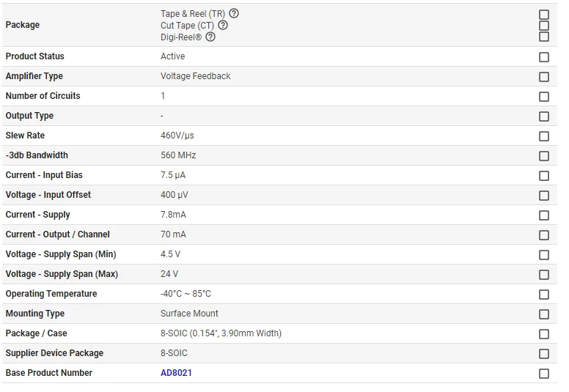Click the 'Voltage Feedback' value
The height and width of the screenshot is (392, 569).
pos(195,76)
